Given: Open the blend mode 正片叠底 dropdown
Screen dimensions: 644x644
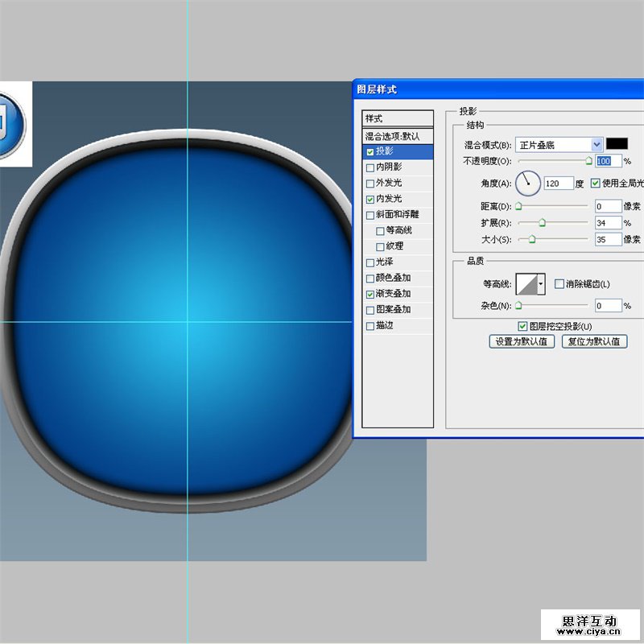Looking at the screenshot, I should pos(597,145).
